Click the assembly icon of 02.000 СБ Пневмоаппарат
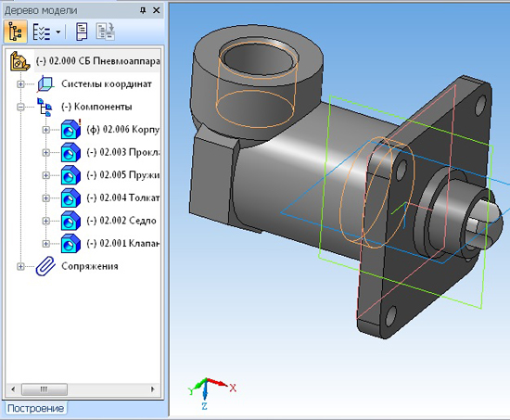This screenshot has width=510, height=420. 19,61
